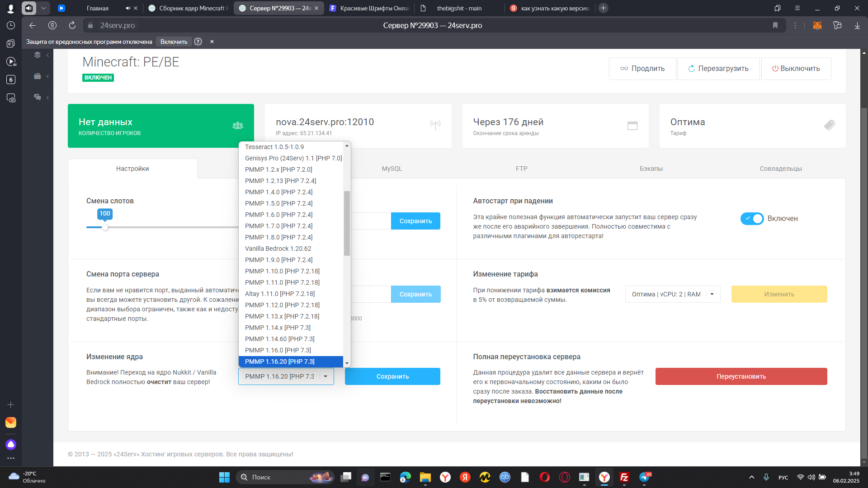
Task: Open the browser downloads icon
Action: [x=857, y=25]
